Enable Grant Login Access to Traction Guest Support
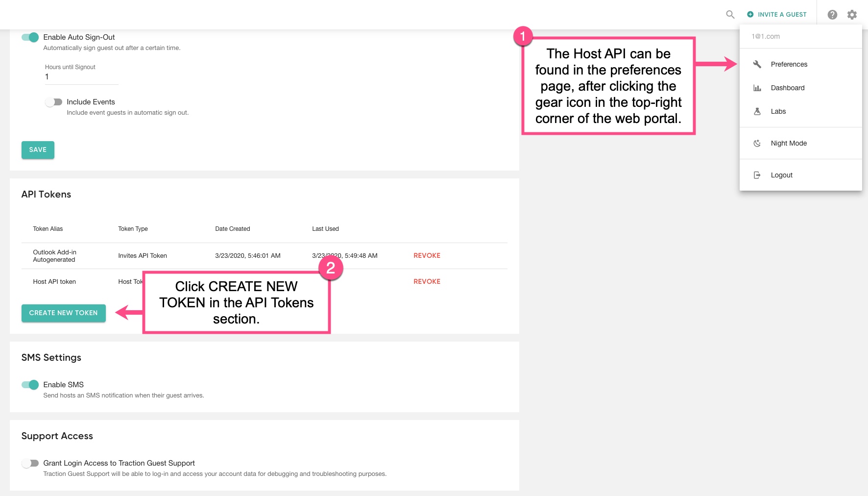Image resolution: width=868 pixels, height=496 pixels. (31, 463)
